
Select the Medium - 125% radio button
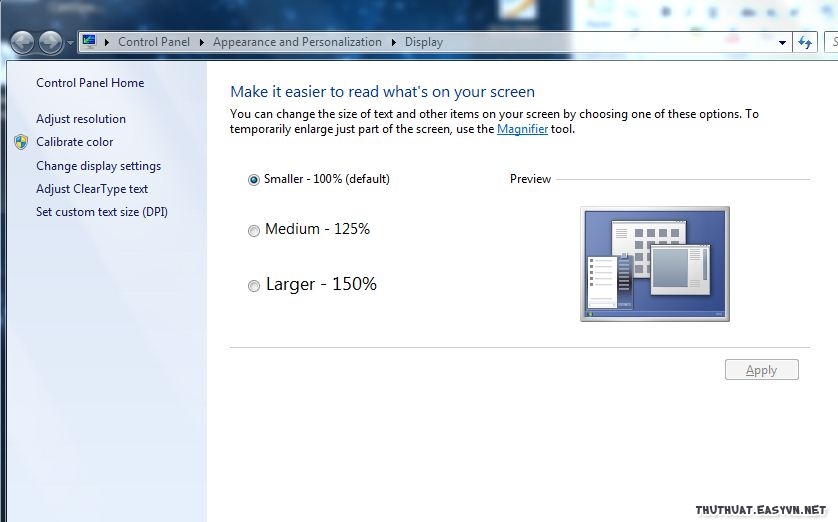[x=254, y=231]
